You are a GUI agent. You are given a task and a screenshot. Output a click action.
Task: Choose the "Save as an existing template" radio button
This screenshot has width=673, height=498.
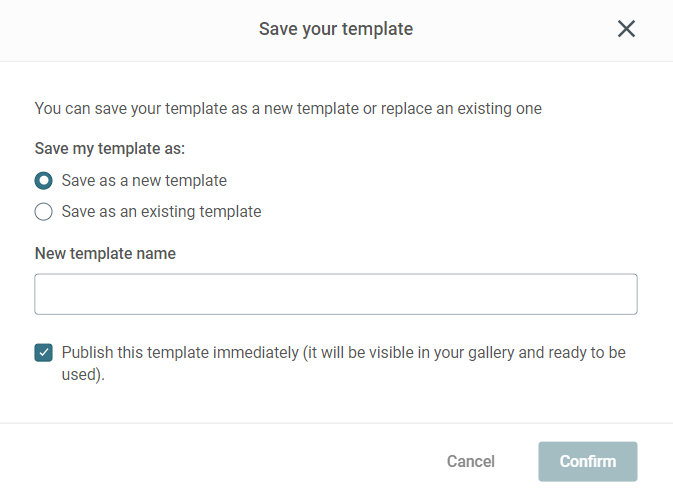pos(44,212)
